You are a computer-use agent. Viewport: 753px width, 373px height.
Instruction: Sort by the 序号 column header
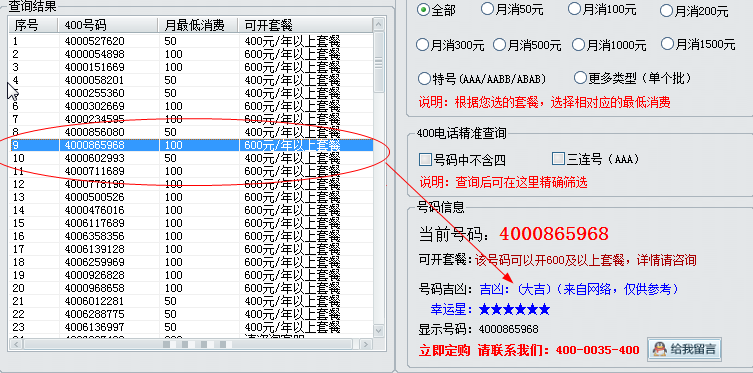[33, 25]
